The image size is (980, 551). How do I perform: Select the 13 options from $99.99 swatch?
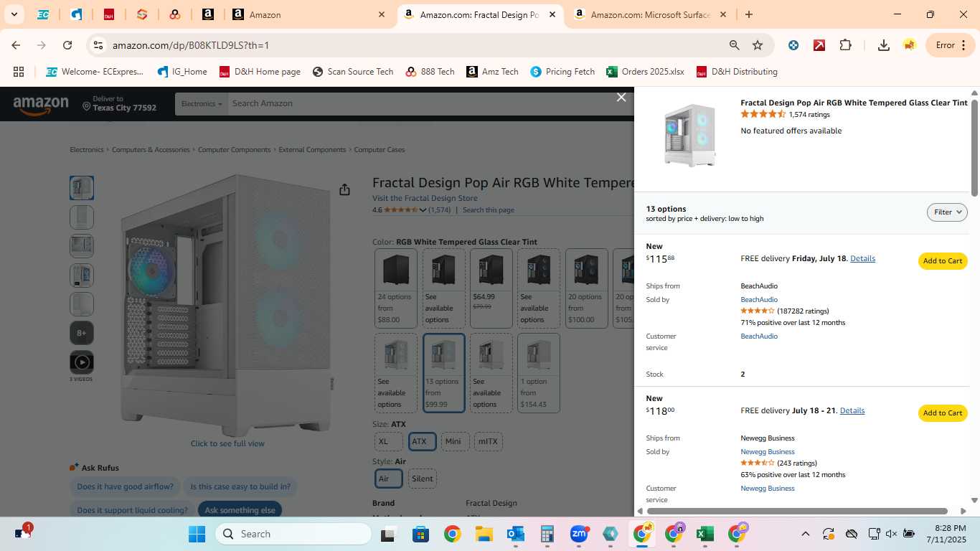443,373
